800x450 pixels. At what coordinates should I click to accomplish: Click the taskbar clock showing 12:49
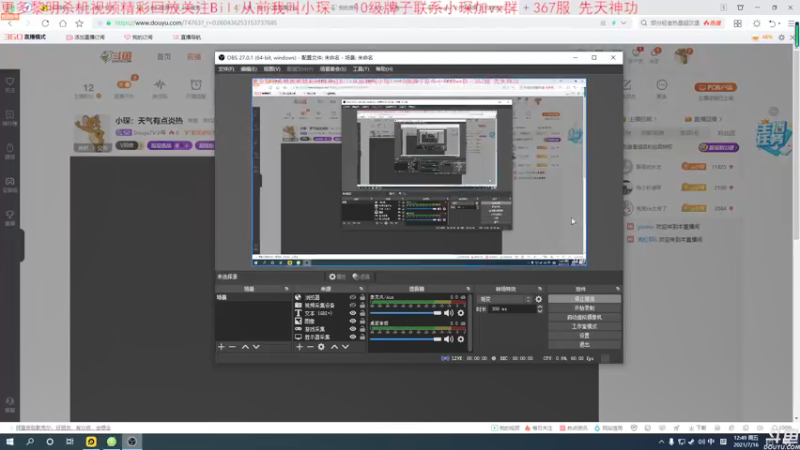click(745, 442)
